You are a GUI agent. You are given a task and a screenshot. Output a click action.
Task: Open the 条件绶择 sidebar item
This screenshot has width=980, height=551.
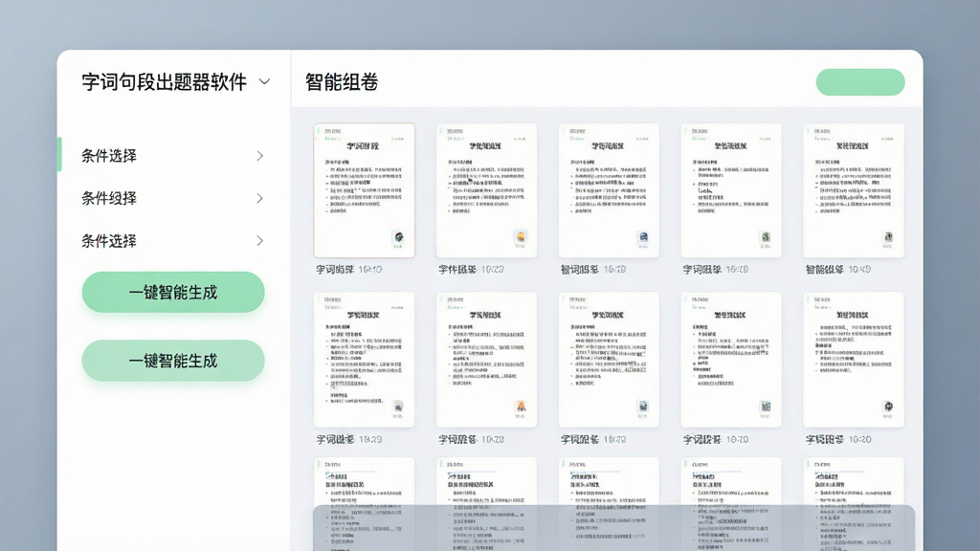coord(109,198)
